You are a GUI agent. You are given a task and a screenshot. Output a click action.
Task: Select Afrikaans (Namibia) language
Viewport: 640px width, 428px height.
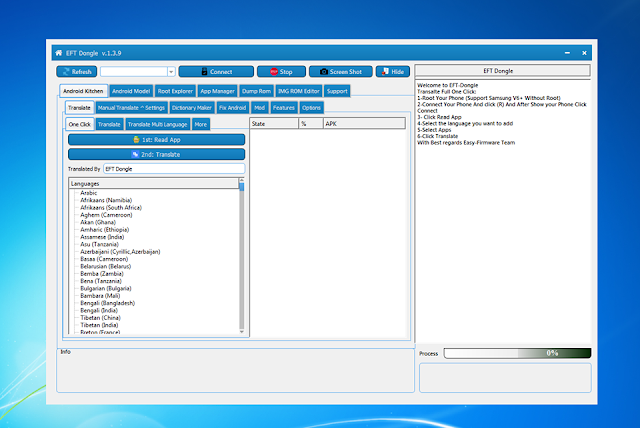pyautogui.click(x=106, y=200)
